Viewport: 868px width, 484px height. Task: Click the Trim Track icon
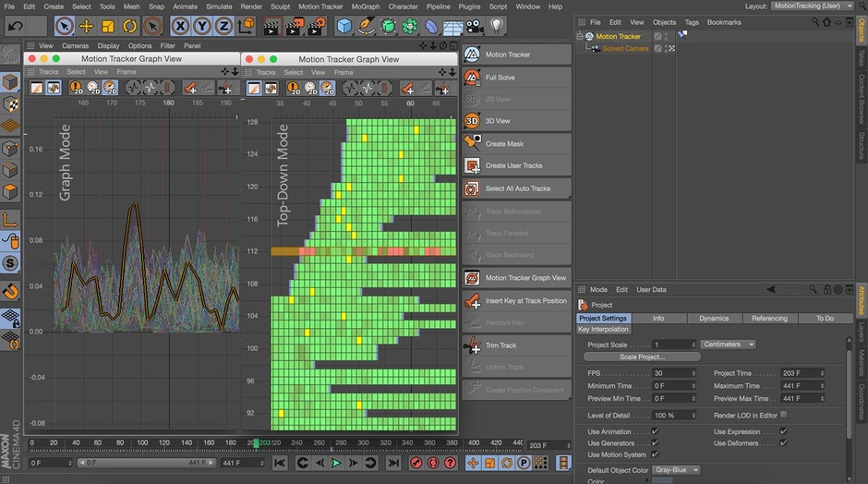472,345
